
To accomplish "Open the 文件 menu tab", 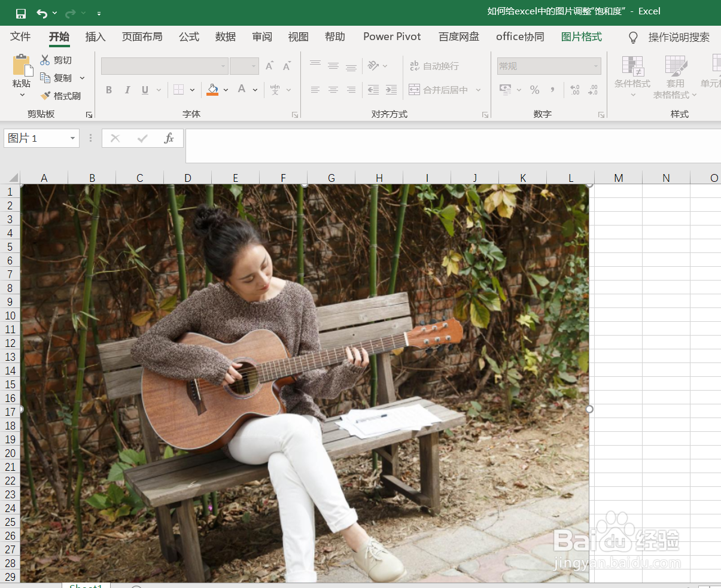I will click(x=20, y=36).
